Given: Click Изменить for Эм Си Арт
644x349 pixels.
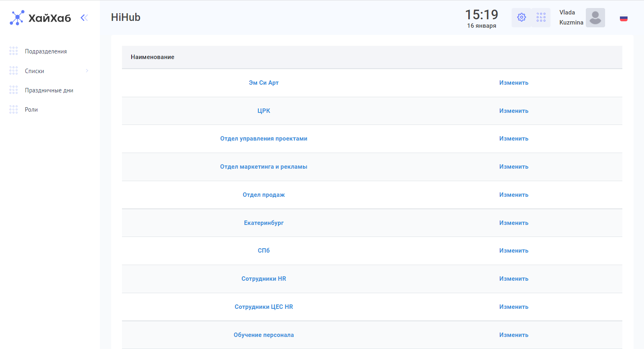Looking at the screenshot, I should pyautogui.click(x=514, y=83).
